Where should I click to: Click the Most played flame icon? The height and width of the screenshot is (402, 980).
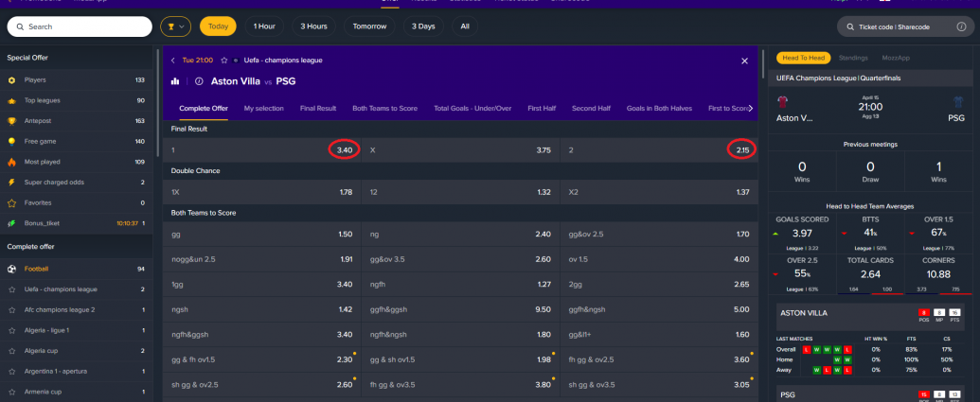click(11, 162)
